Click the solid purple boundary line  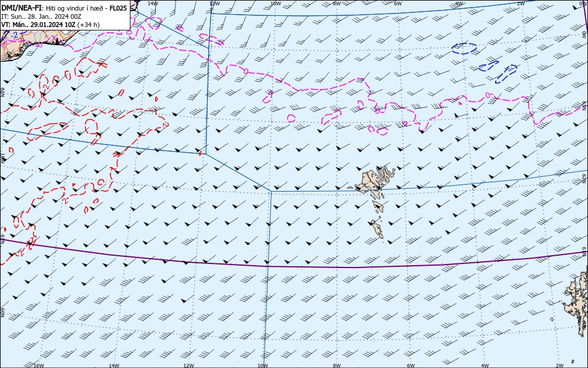point(294,266)
